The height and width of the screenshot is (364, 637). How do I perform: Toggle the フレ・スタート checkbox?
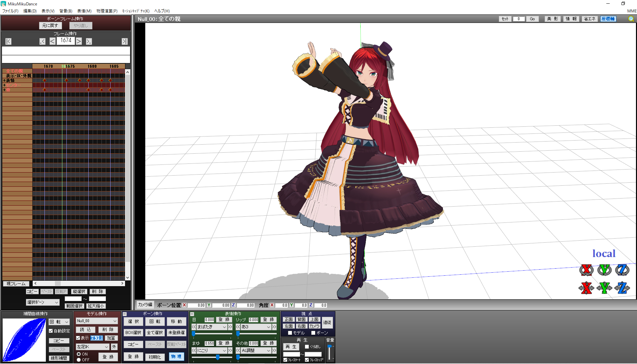point(285,360)
